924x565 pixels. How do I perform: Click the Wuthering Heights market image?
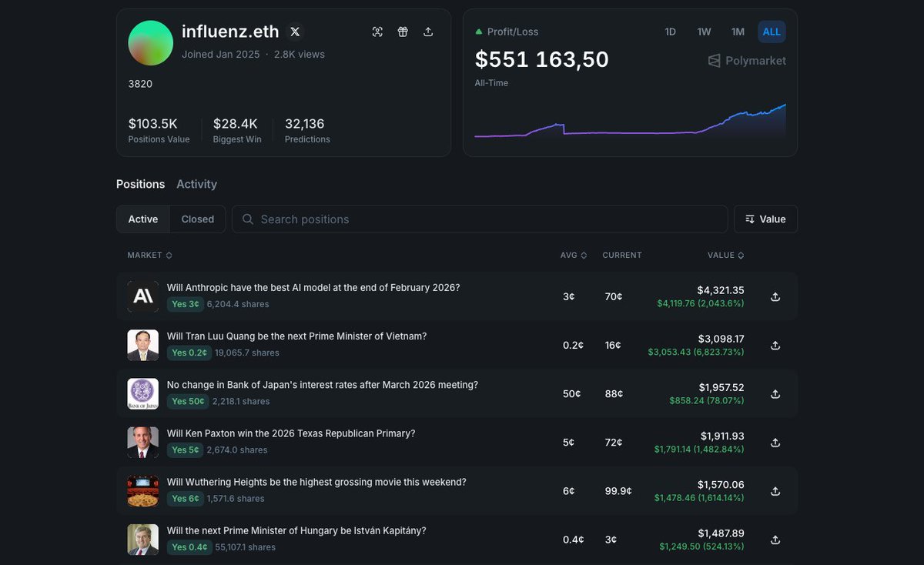pos(143,490)
